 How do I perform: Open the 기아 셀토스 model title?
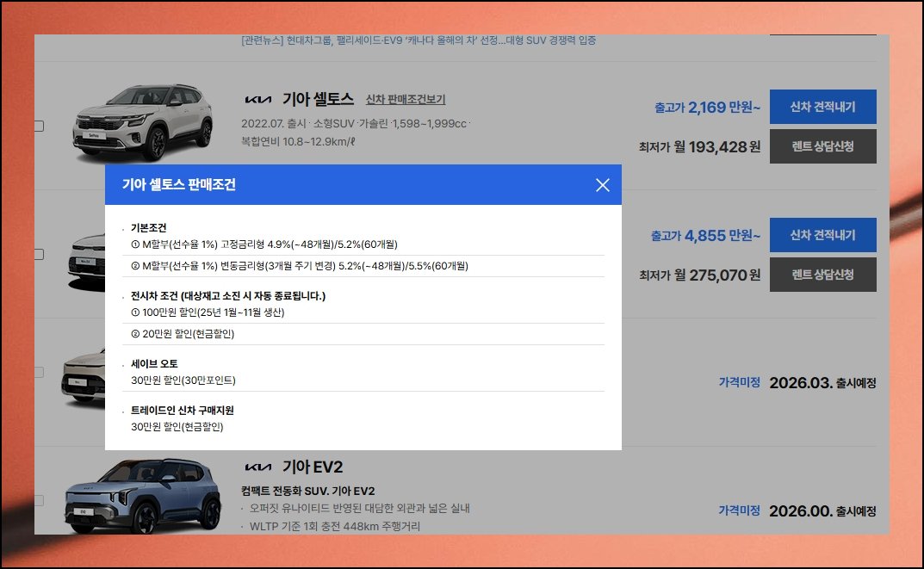click(x=318, y=99)
